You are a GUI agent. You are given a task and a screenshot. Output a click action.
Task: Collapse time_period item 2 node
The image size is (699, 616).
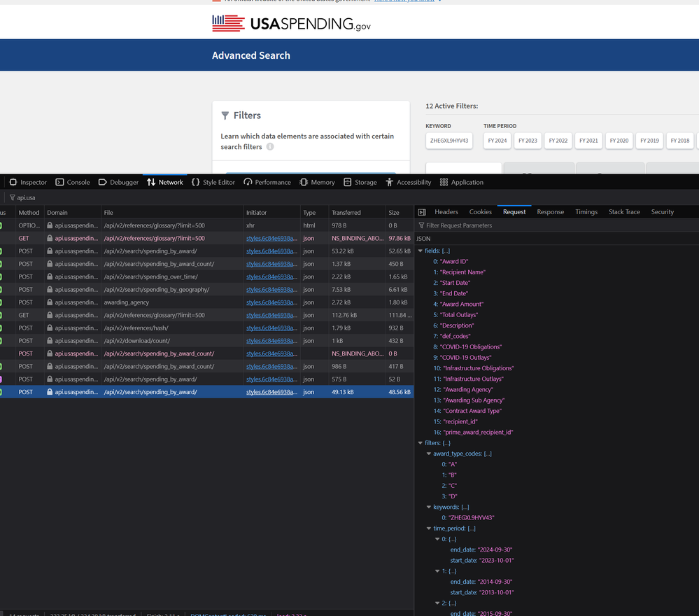437,603
